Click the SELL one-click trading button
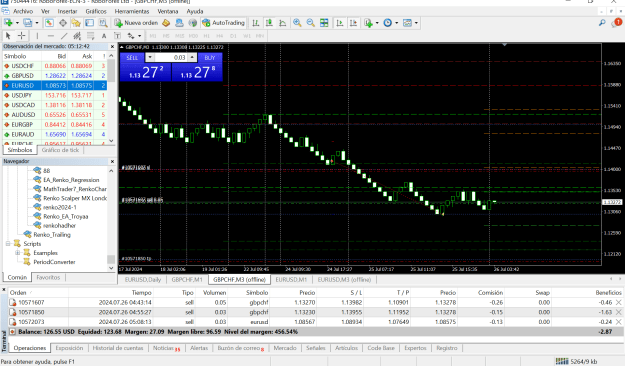625x366 pixels. (x=132, y=57)
